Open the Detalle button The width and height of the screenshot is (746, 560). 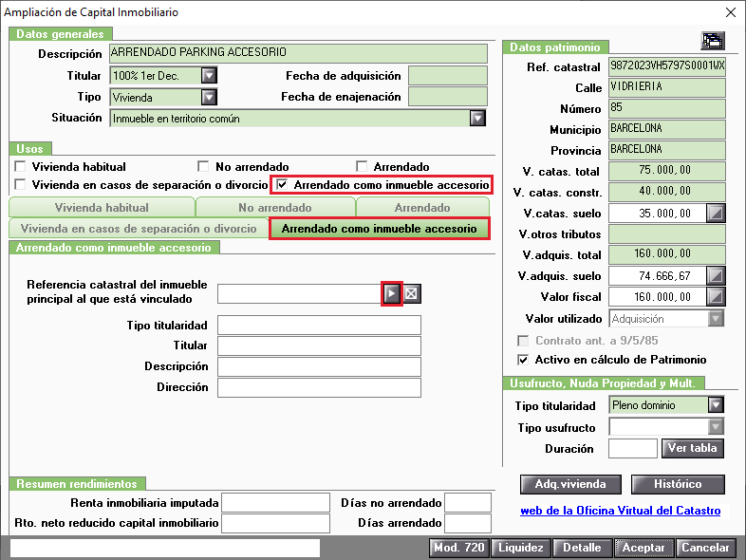(x=582, y=548)
